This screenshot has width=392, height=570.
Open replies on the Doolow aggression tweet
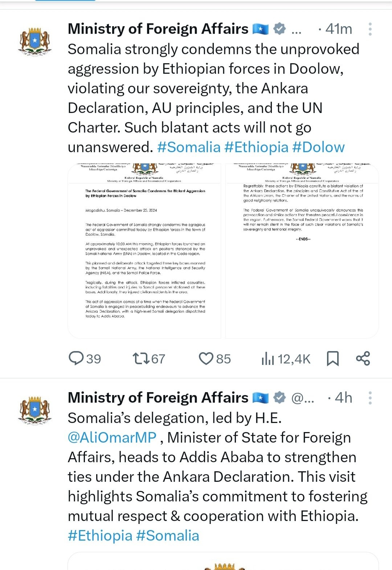85,359
